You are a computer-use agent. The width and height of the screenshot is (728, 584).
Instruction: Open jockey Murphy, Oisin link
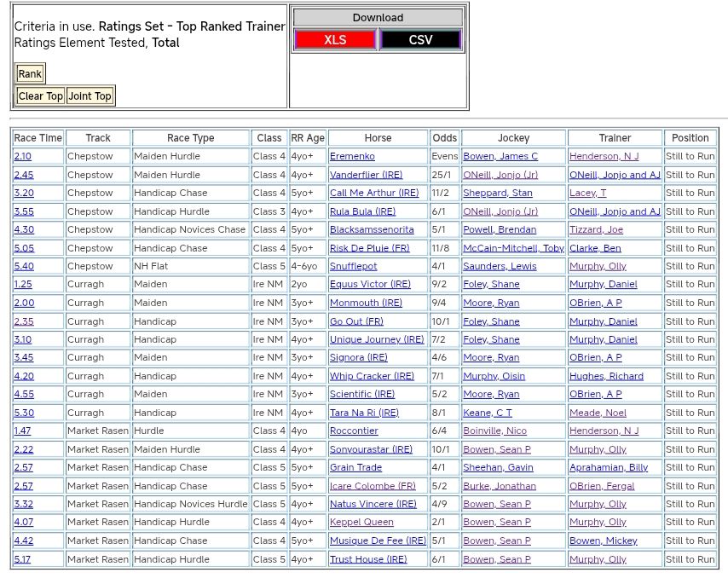click(x=494, y=376)
